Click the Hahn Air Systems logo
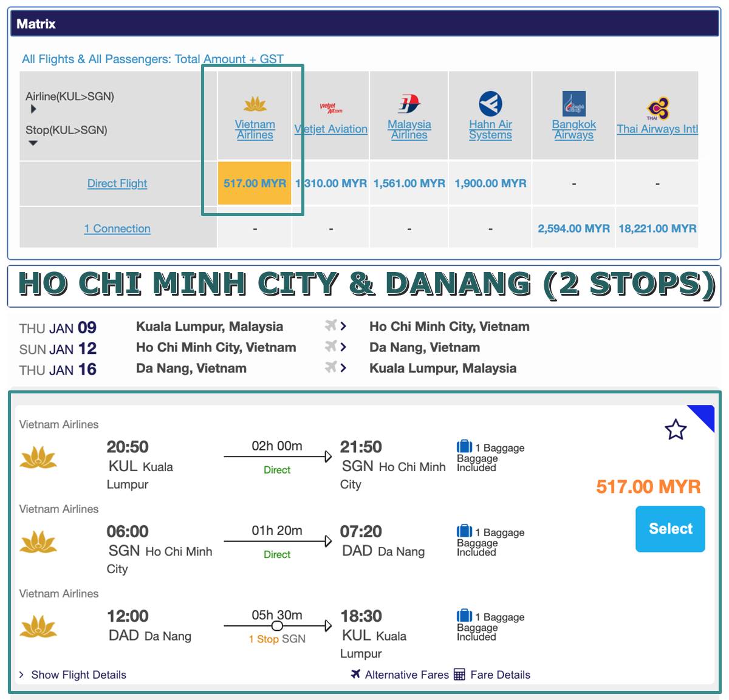729x700 pixels. pyautogui.click(x=490, y=104)
